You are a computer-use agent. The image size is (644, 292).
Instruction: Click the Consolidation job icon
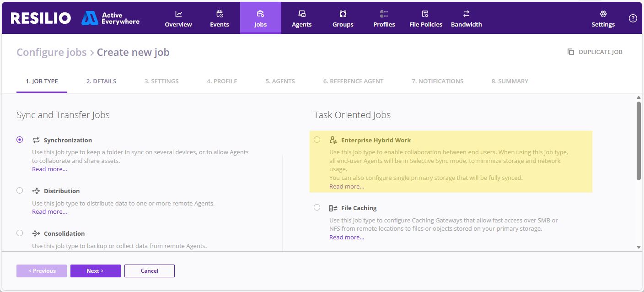click(36, 233)
